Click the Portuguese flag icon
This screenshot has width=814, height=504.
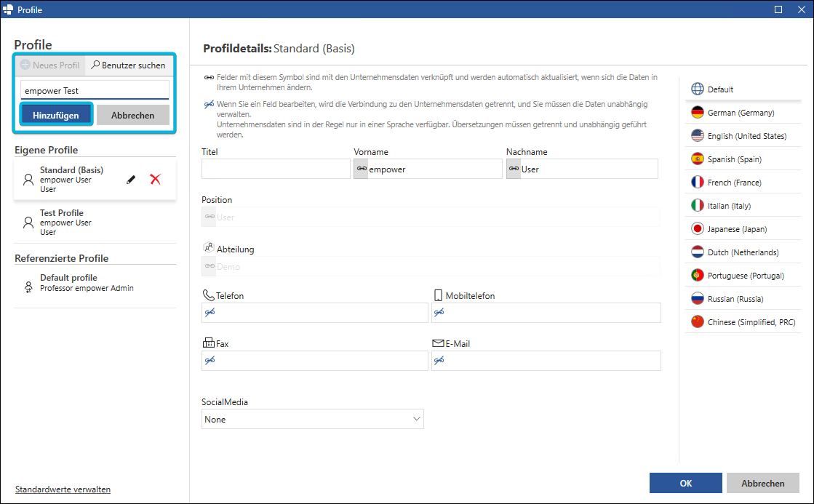point(698,275)
